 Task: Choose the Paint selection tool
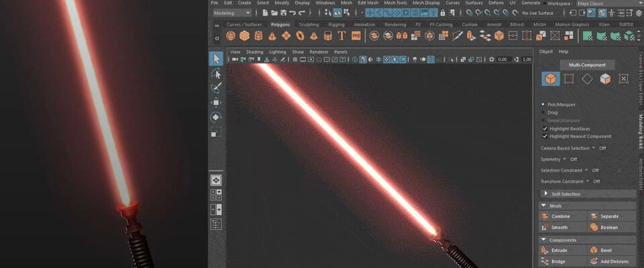217,88
